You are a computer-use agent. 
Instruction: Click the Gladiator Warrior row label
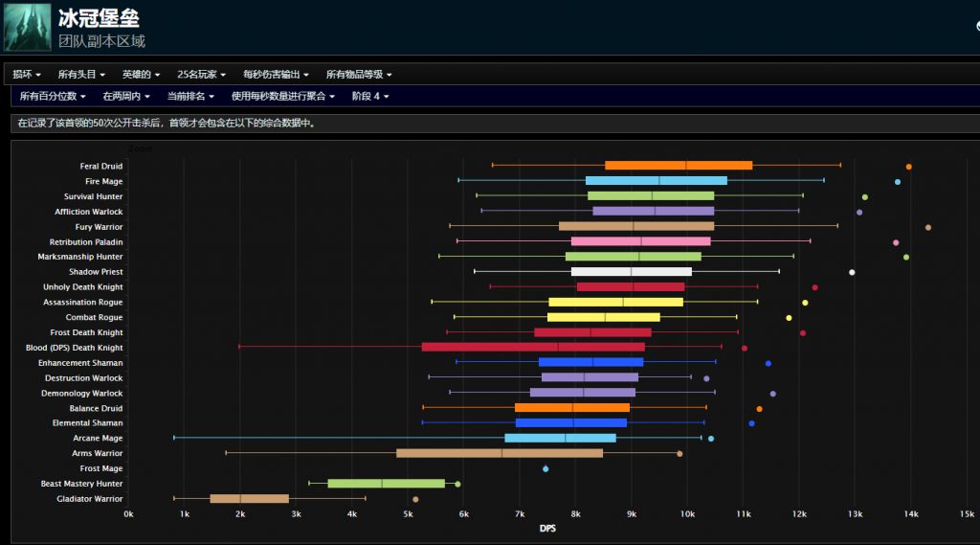(90, 499)
